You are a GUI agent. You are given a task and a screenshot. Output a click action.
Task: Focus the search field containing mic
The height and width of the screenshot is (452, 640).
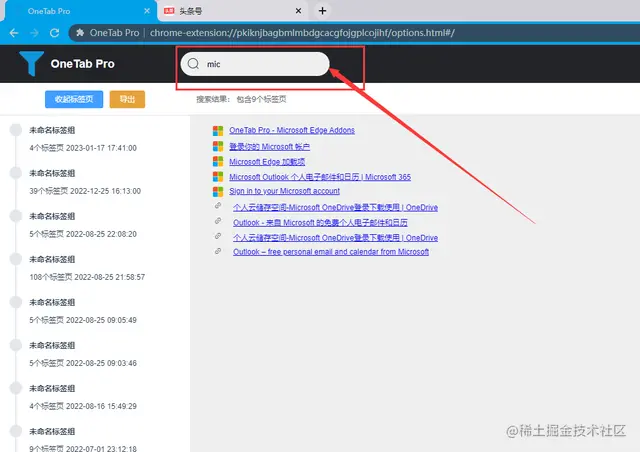click(255, 64)
